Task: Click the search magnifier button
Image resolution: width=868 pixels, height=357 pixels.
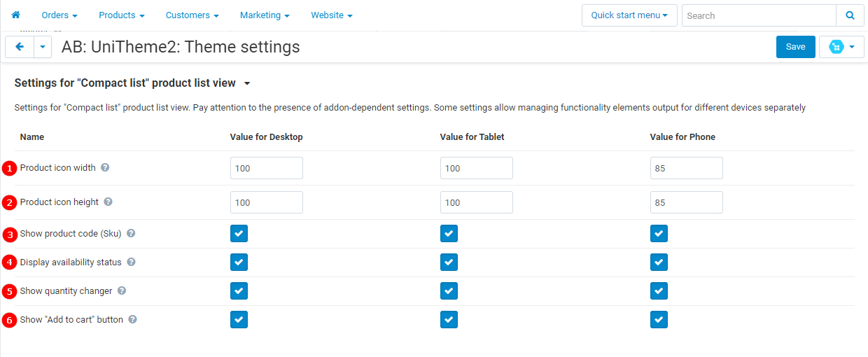Action: pyautogui.click(x=850, y=15)
